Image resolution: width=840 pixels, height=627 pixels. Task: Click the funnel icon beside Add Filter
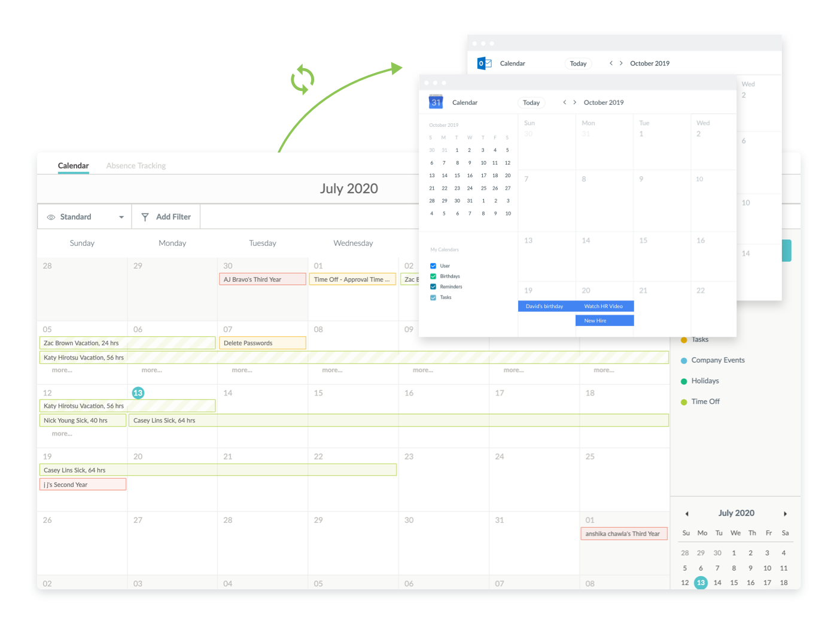point(145,217)
